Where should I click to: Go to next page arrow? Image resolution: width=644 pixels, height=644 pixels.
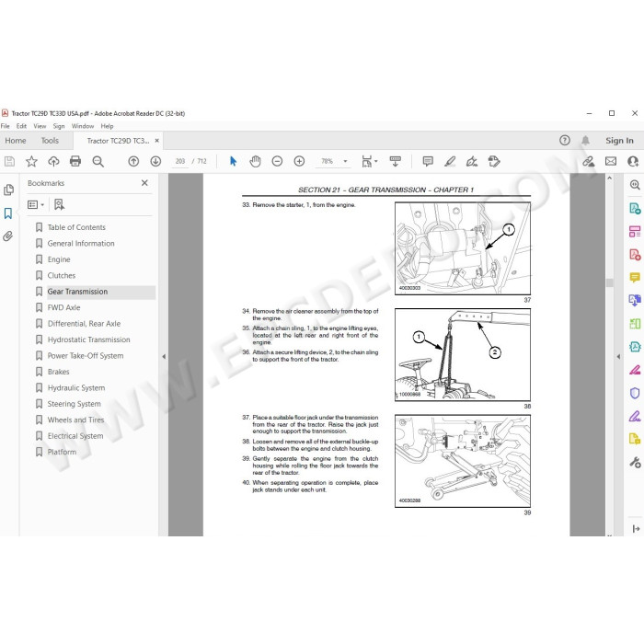[155, 161]
